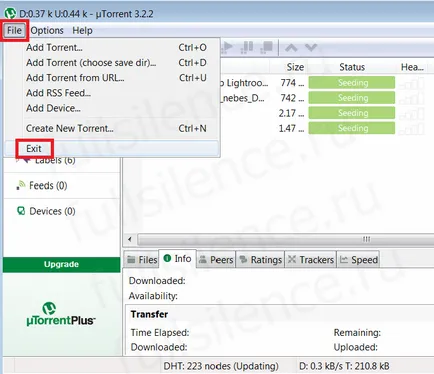Screen dimensions: 434x374
Task: Switch to the Peers tab
Action: 216,259
